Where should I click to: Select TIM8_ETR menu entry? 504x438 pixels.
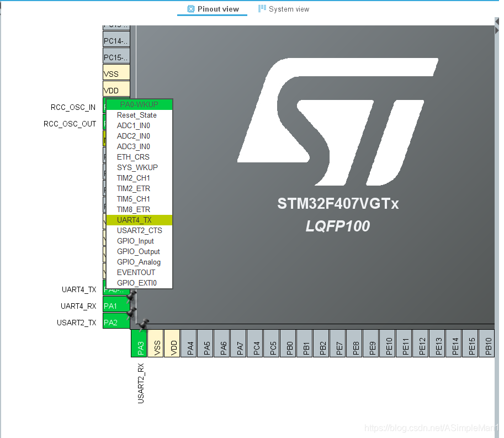[139, 210]
